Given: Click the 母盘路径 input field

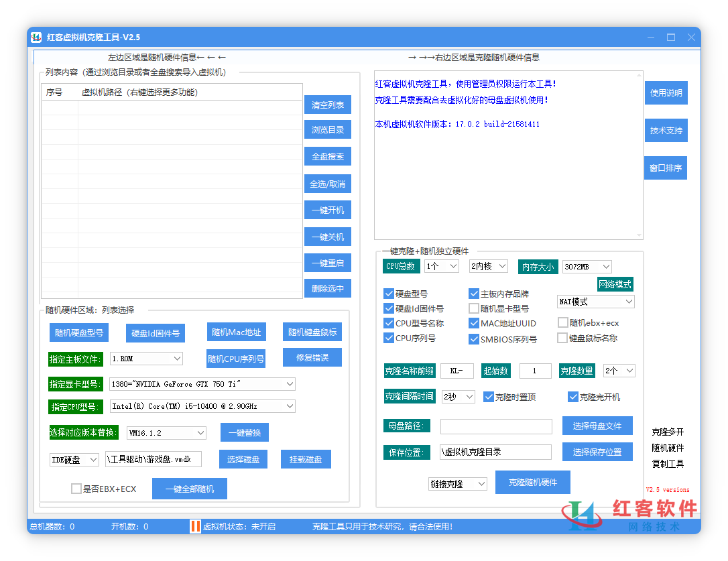Looking at the screenshot, I should (496, 426).
